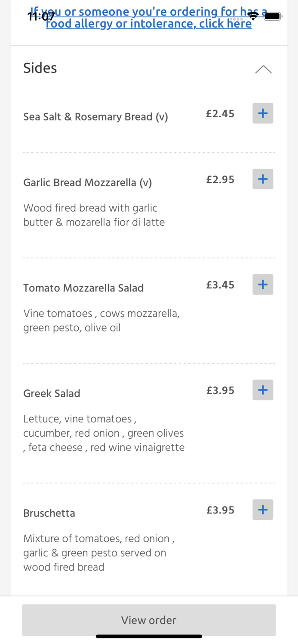Tap the Tomato Mozzarella Salad name
Viewport: 298px width, 644px height.
pos(83,288)
